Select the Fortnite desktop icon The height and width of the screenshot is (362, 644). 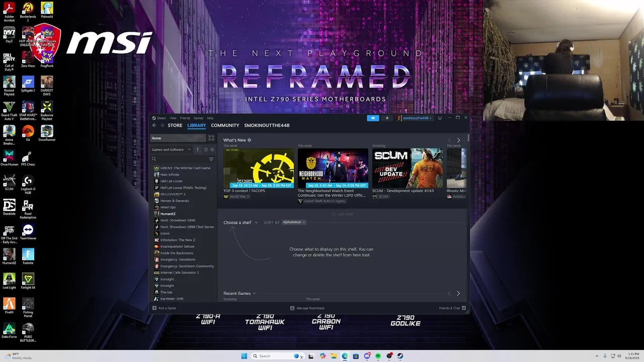[x=28, y=256]
